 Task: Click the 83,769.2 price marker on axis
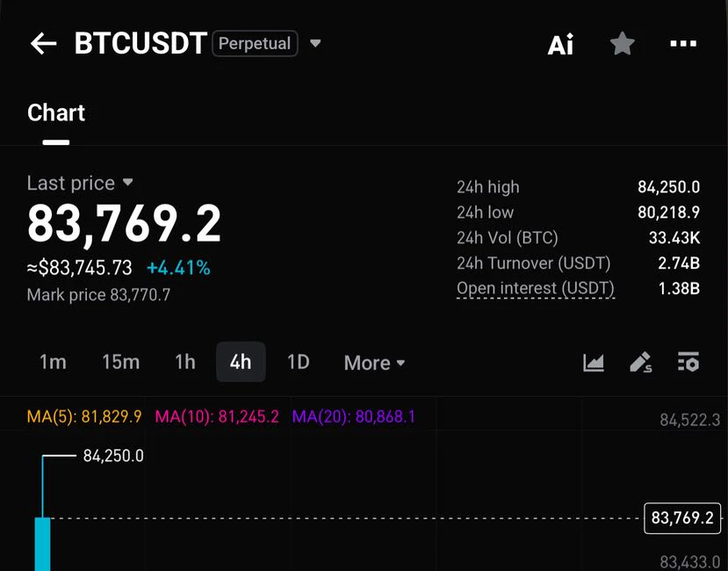click(x=682, y=518)
